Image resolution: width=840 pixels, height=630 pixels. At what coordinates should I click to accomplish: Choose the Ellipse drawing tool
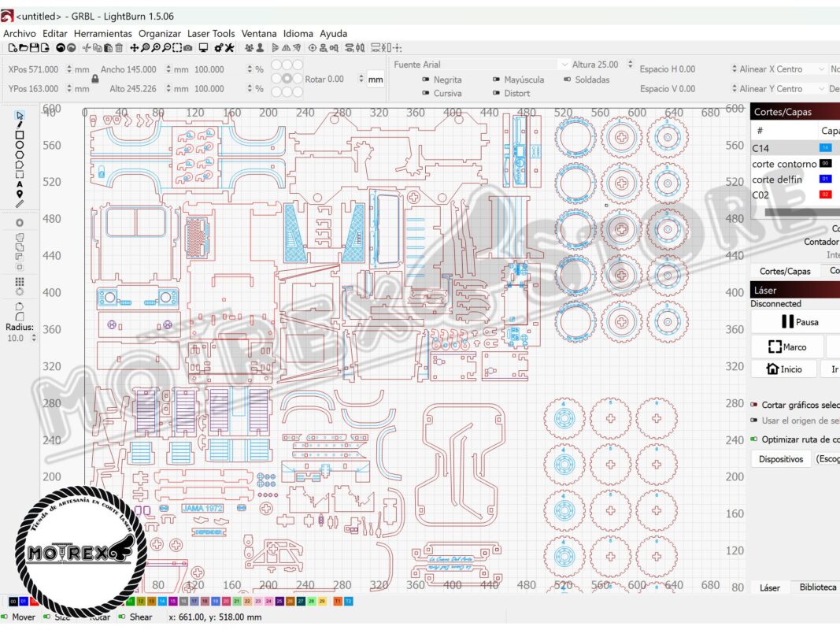[20, 145]
